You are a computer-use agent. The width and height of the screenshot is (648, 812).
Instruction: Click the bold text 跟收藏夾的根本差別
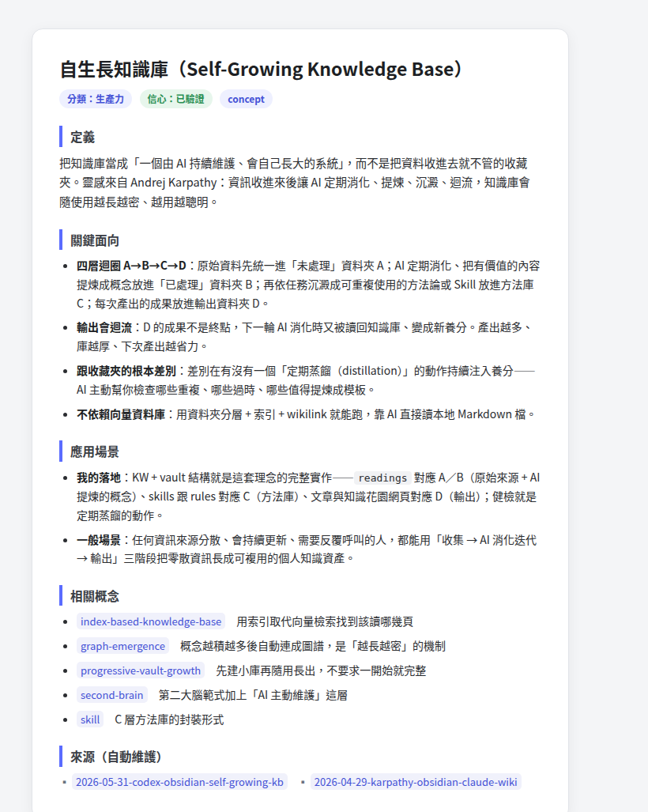click(126, 371)
